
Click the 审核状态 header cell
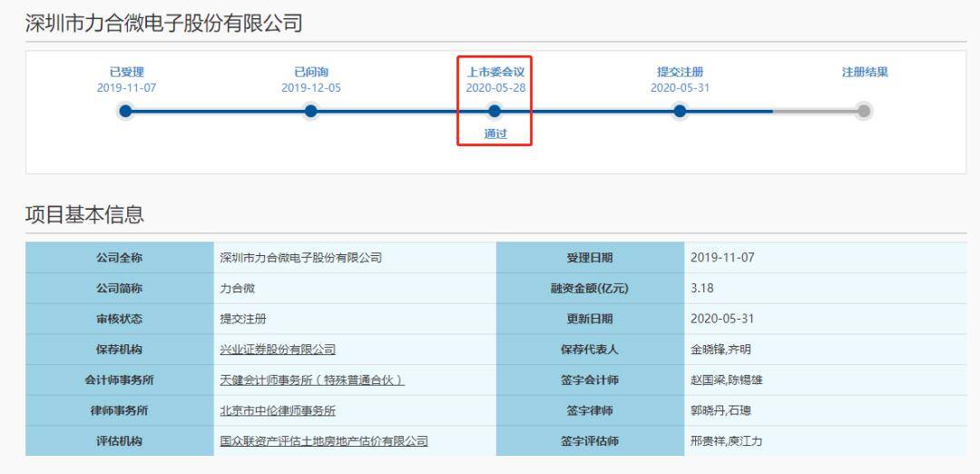click(x=120, y=319)
